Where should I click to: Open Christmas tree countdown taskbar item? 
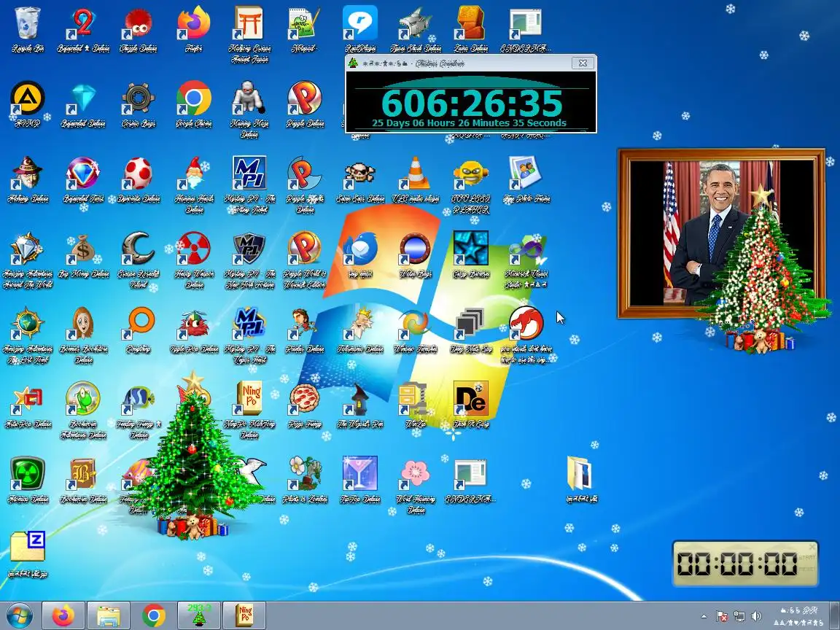point(199,615)
